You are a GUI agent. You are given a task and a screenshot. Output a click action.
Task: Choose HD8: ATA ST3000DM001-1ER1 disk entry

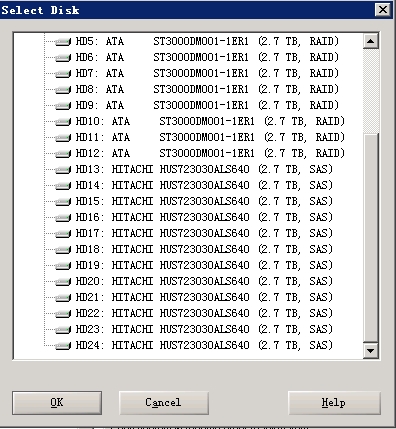[x=207, y=89]
